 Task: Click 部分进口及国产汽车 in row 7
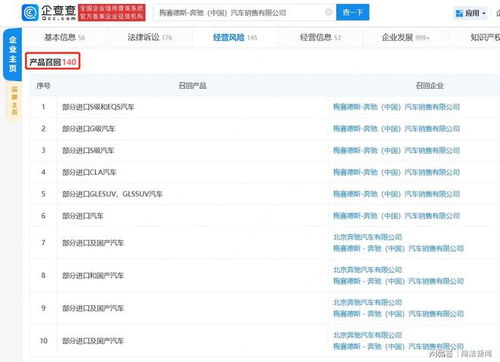tap(93, 243)
